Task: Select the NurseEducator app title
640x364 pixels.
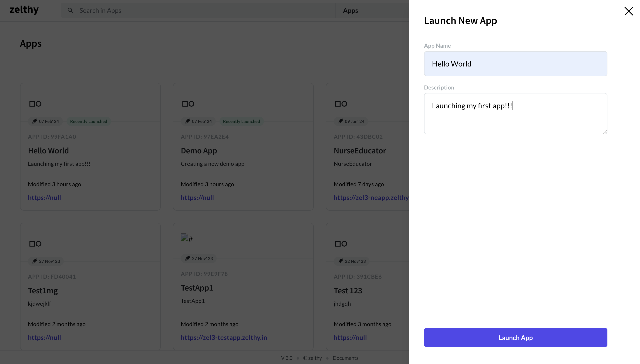Action: pyautogui.click(x=360, y=151)
